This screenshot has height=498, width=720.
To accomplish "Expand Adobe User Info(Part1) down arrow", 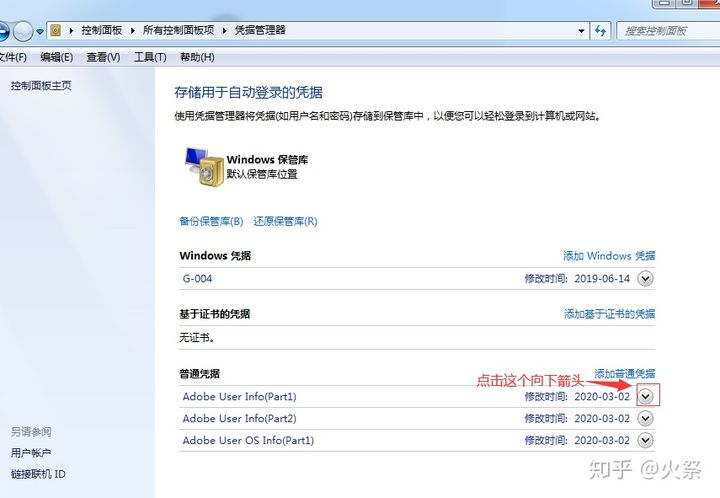I will [x=646, y=396].
